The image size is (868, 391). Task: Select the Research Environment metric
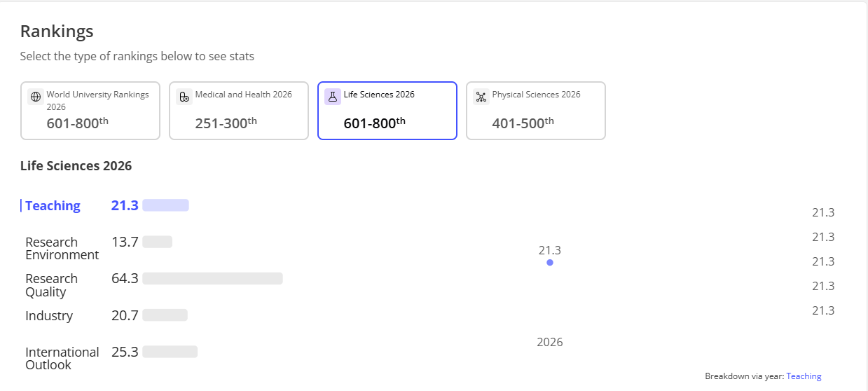(x=62, y=248)
